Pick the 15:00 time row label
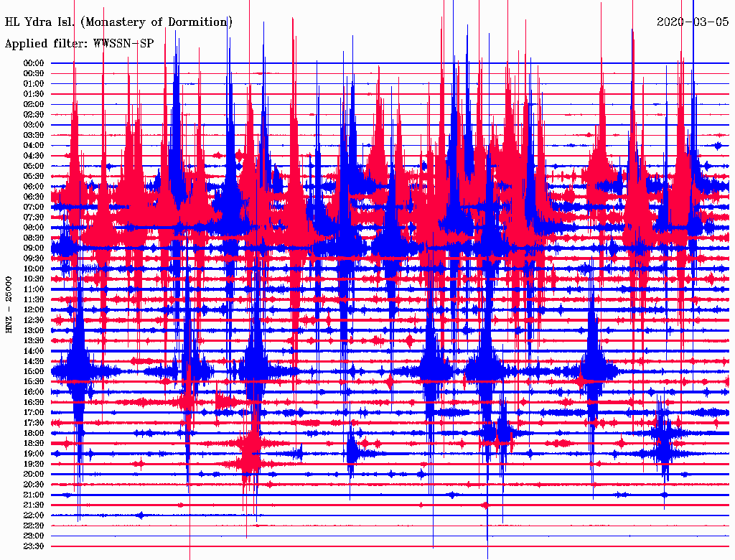The width and height of the screenshot is (735, 560). coord(34,371)
